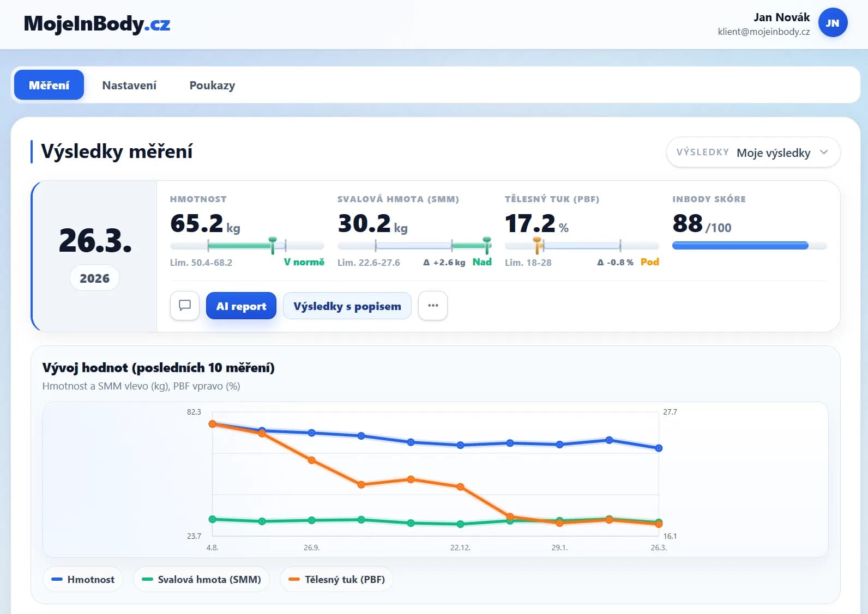The width and height of the screenshot is (868, 614).
Task: Click the 27.7 right axis value
Action: coord(670,412)
